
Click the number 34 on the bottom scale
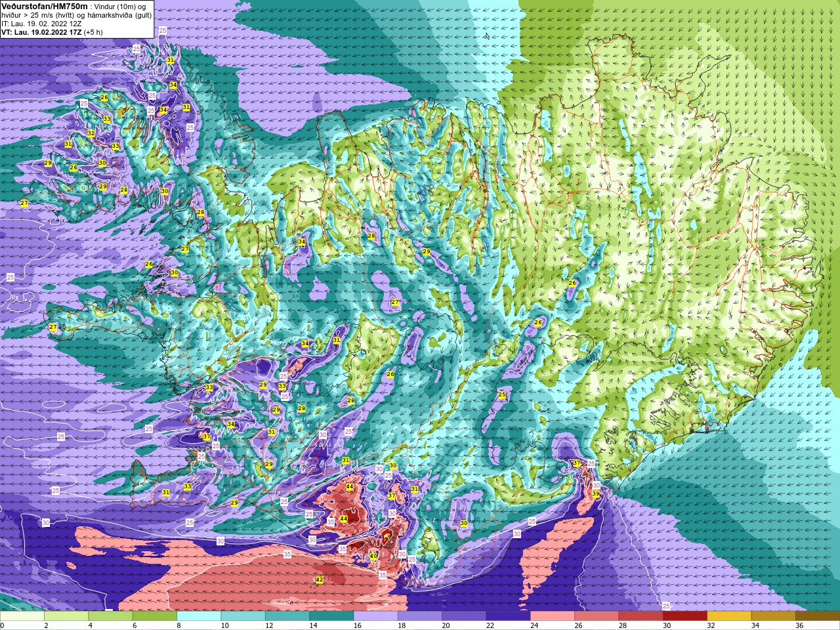click(x=755, y=625)
